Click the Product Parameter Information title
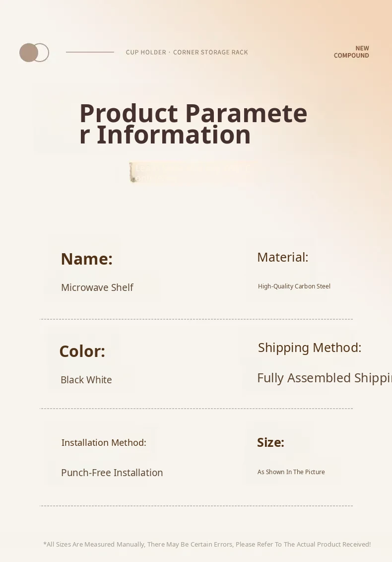 tap(193, 124)
